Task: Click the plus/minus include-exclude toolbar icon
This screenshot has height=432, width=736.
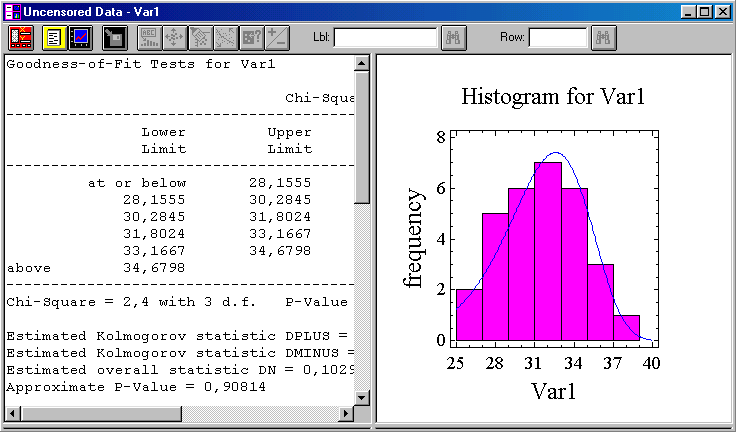Action: tap(277, 38)
